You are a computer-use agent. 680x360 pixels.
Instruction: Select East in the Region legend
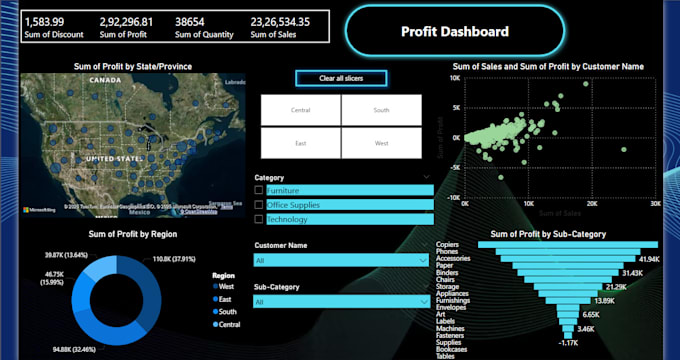click(x=222, y=299)
